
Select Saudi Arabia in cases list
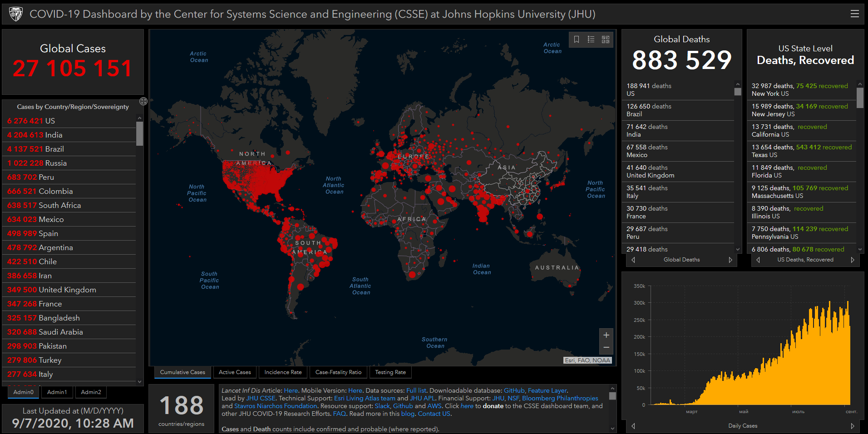click(69, 332)
